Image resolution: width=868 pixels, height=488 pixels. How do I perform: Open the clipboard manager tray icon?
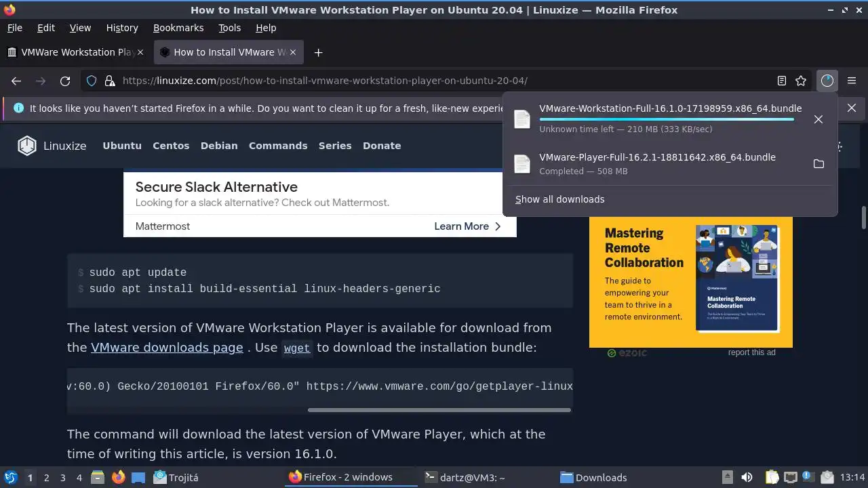point(772,477)
